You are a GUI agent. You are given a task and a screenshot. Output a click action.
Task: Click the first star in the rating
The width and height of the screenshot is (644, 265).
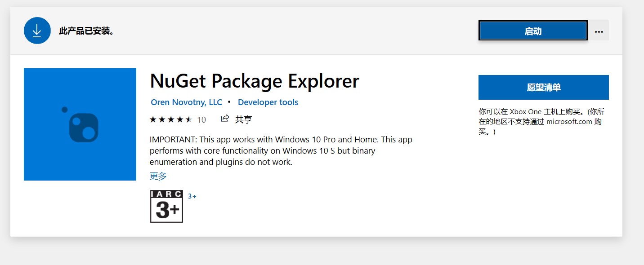point(153,119)
